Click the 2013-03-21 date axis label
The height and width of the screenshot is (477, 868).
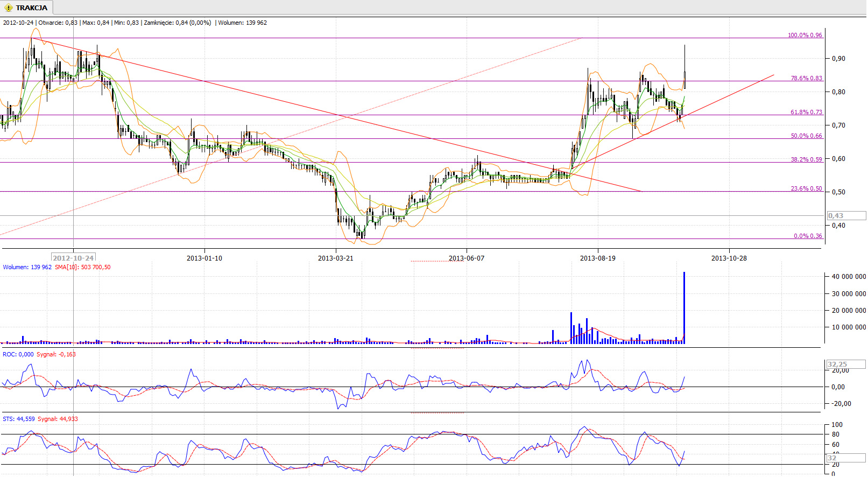pyautogui.click(x=336, y=258)
